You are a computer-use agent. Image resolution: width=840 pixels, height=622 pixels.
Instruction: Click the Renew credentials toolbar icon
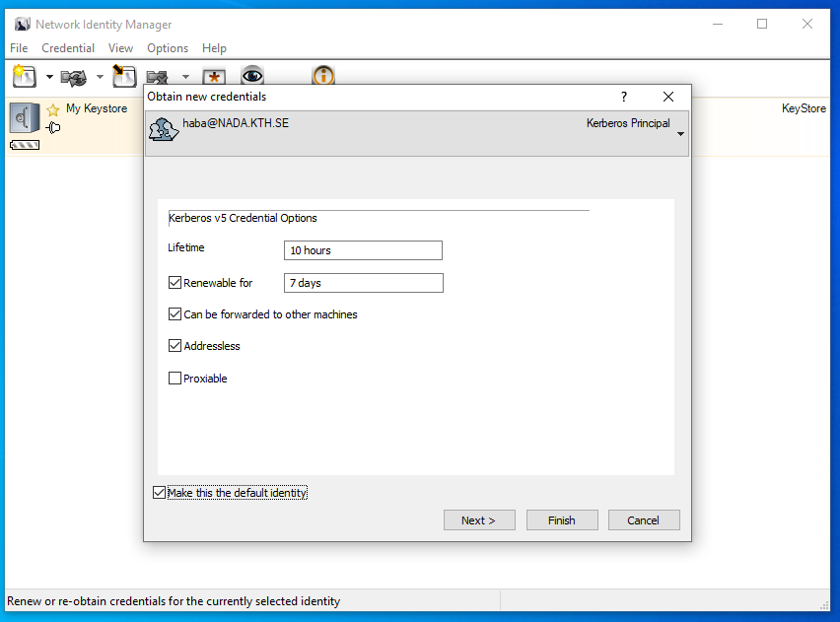point(74,76)
